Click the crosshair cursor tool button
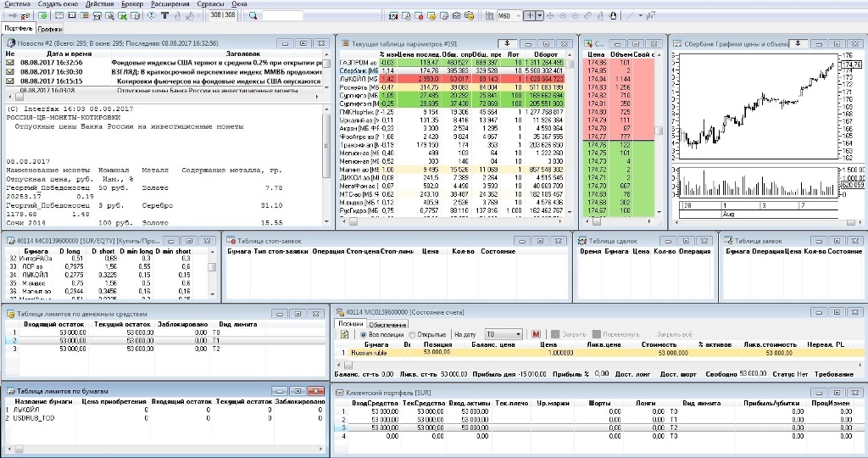This screenshot has height=458, width=868. click(x=529, y=15)
